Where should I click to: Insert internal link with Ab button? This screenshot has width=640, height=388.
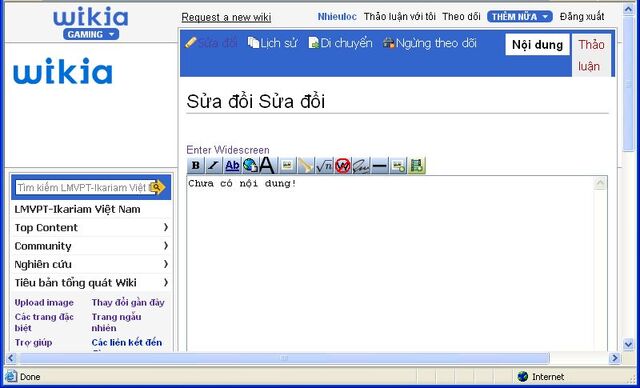coord(232,166)
